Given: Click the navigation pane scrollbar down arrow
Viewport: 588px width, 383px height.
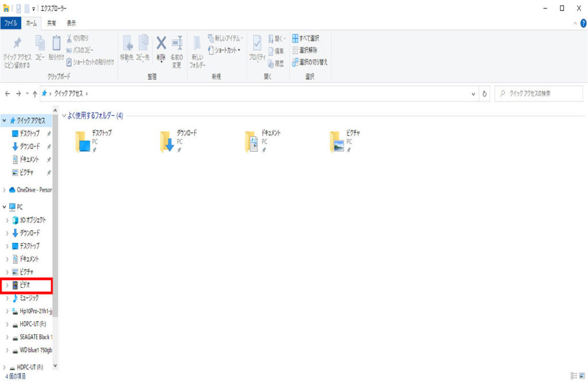Looking at the screenshot, I should tap(55, 365).
